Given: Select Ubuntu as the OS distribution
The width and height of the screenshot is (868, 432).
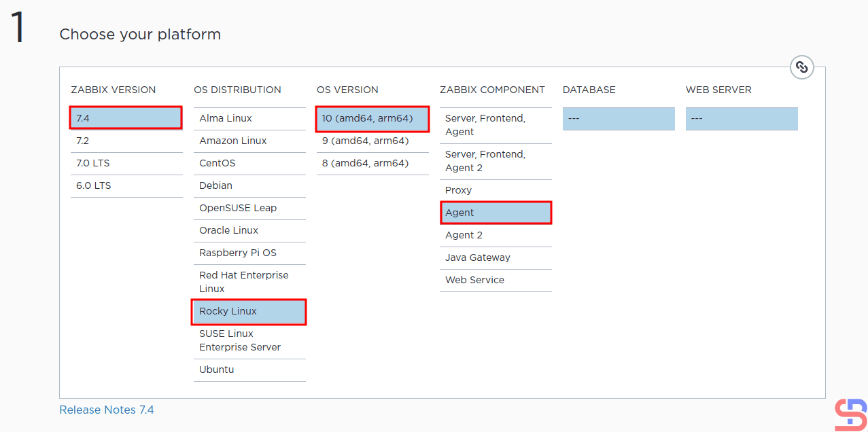Looking at the screenshot, I should click(249, 370).
